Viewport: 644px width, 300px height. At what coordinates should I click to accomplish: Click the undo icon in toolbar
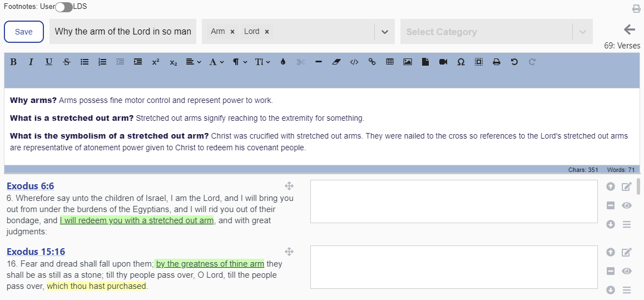pyautogui.click(x=514, y=62)
